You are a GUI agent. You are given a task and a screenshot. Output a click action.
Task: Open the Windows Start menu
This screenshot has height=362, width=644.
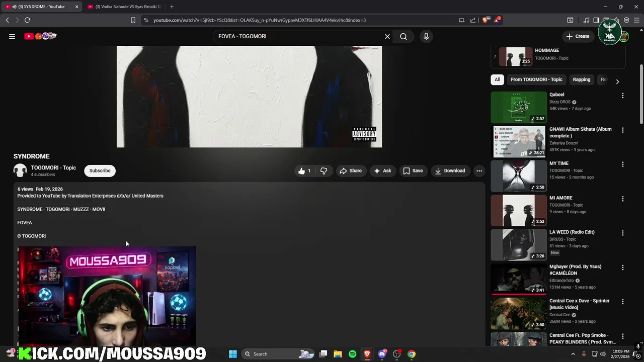click(x=233, y=354)
